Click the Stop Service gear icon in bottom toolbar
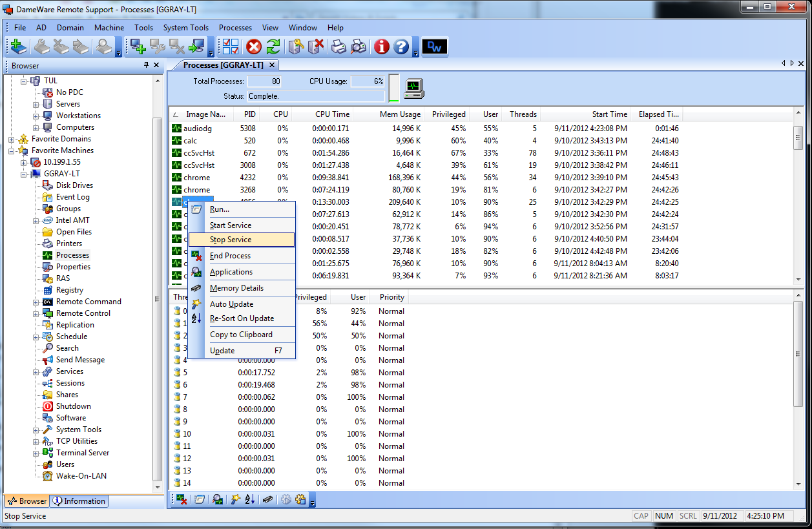The image size is (812, 529). pos(300,499)
